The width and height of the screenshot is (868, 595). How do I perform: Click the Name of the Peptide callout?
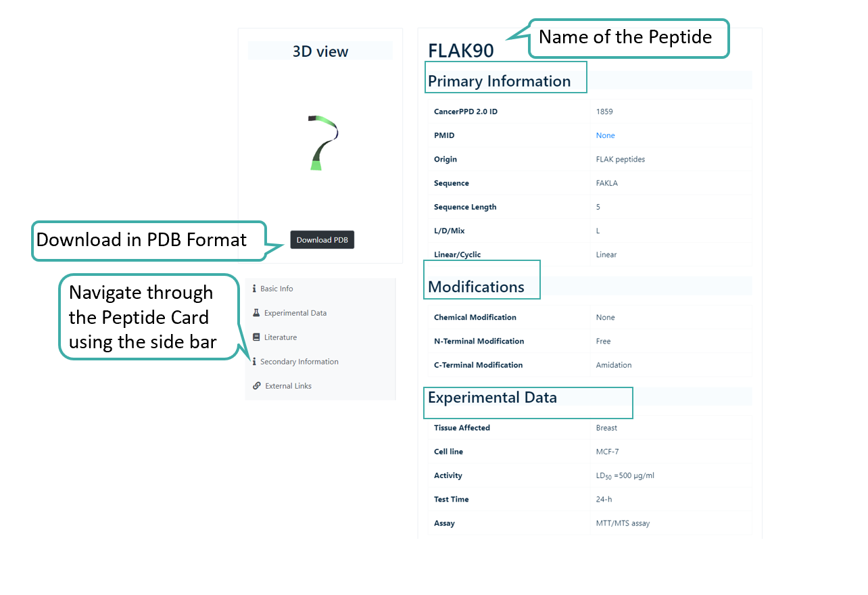click(625, 37)
